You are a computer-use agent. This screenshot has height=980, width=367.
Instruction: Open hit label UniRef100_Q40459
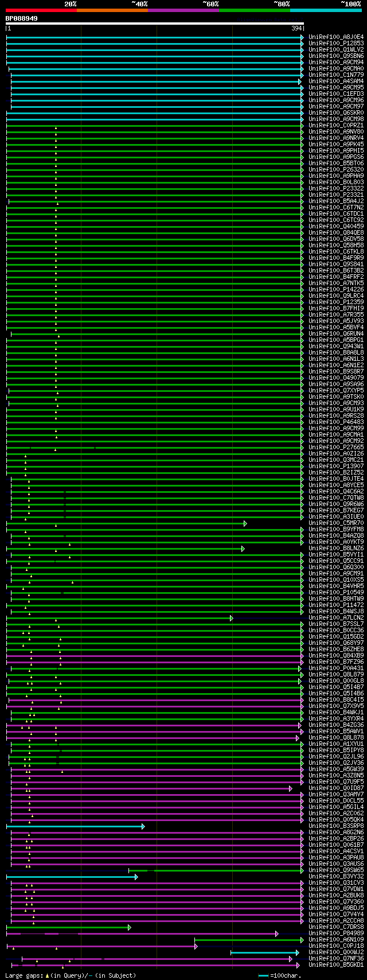point(336,226)
